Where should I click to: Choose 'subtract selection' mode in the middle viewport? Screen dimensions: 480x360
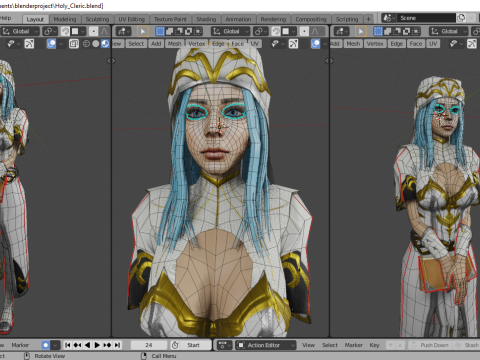[x=179, y=31]
